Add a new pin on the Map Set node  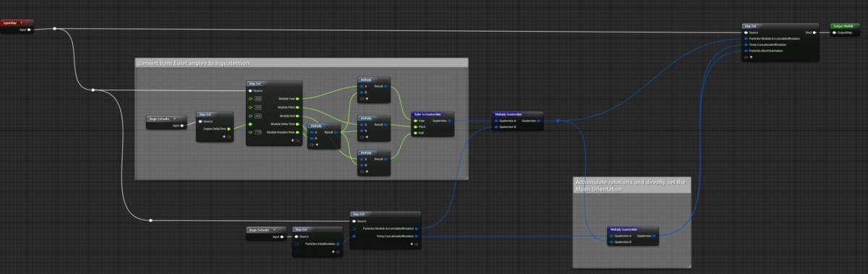(x=751, y=57)
